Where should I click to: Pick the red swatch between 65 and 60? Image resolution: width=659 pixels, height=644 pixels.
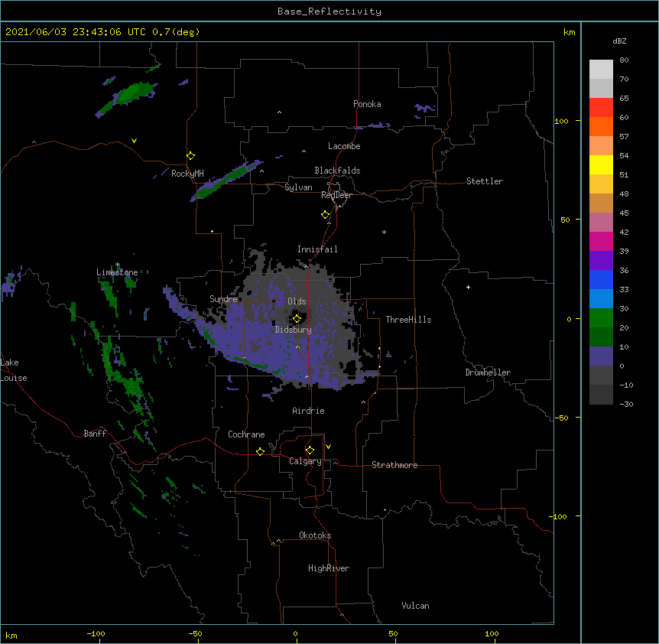tap(601, 107)
